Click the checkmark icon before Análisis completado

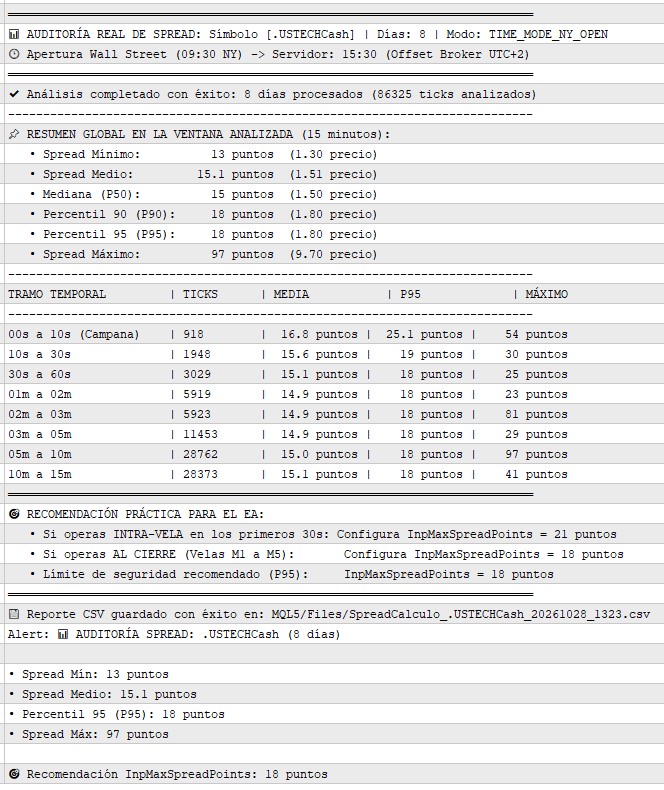click(14, 94)
